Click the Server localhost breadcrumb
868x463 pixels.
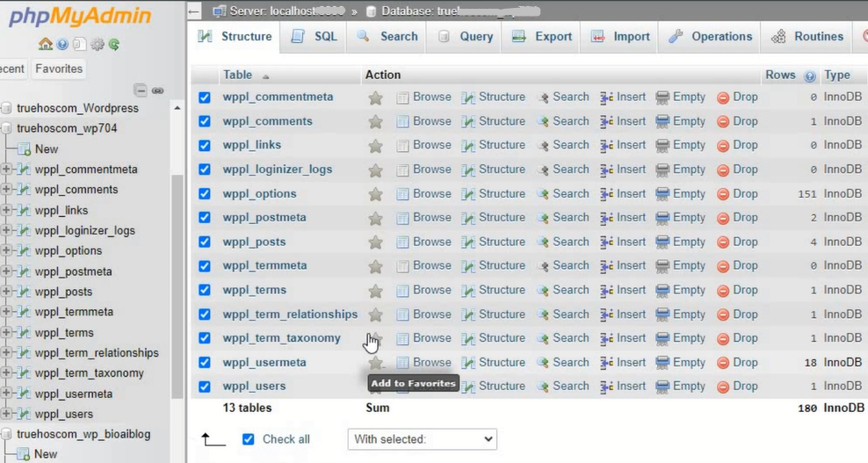pyautogui.click(x=279, y=11)
